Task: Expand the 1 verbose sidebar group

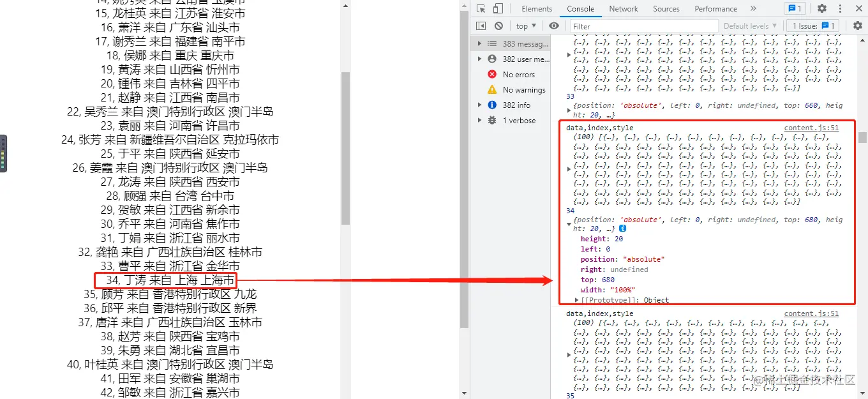Action: (x=480, y=121)
